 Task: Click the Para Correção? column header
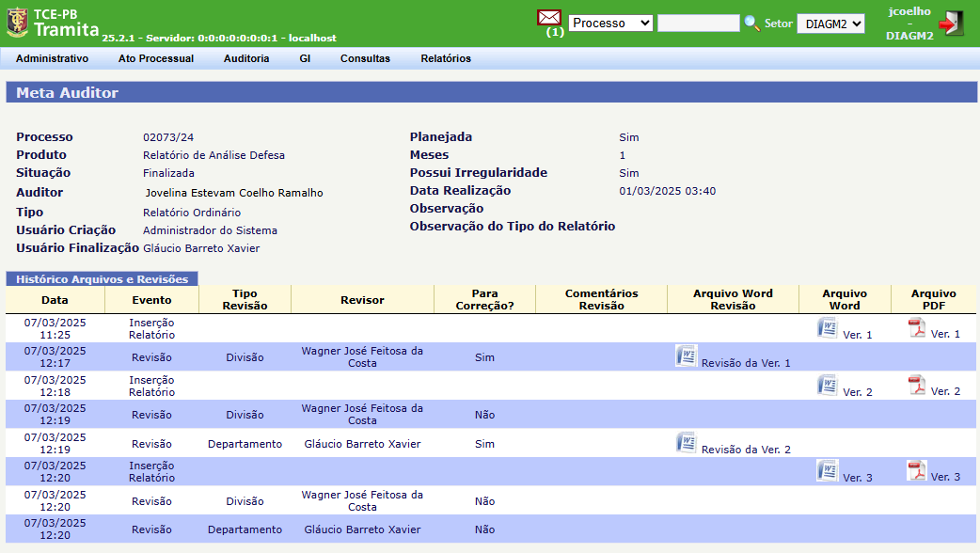pos(485,299)
